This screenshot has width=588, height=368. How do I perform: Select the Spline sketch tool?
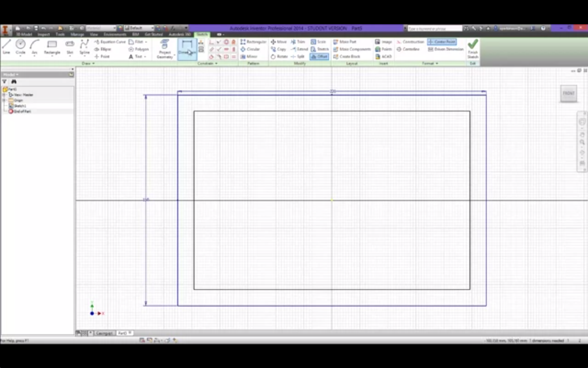click(84, 47)
